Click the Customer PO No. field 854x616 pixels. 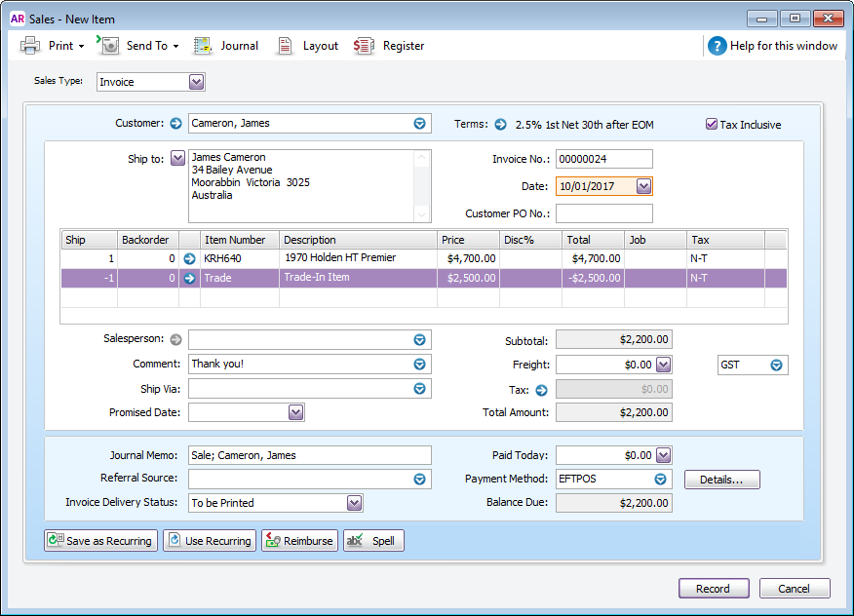click(603, 213)
